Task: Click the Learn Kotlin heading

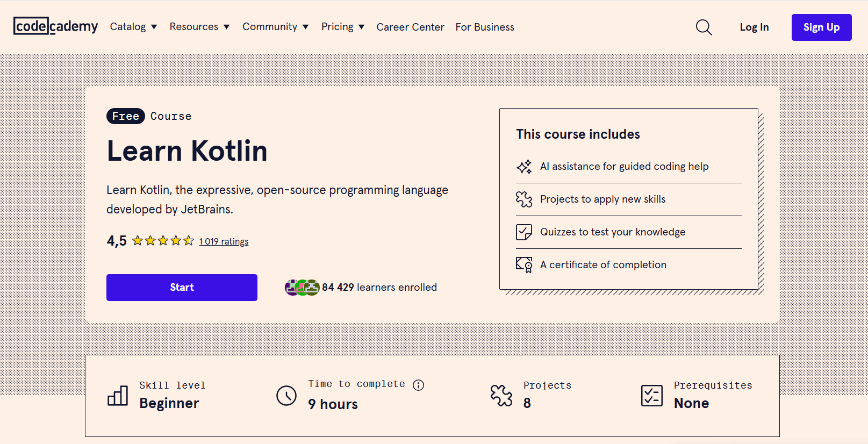Action: coord(187,151)
